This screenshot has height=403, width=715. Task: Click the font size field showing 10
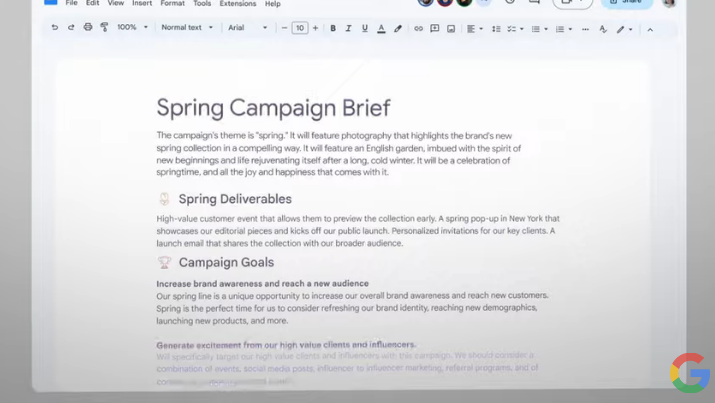point(300,28)
